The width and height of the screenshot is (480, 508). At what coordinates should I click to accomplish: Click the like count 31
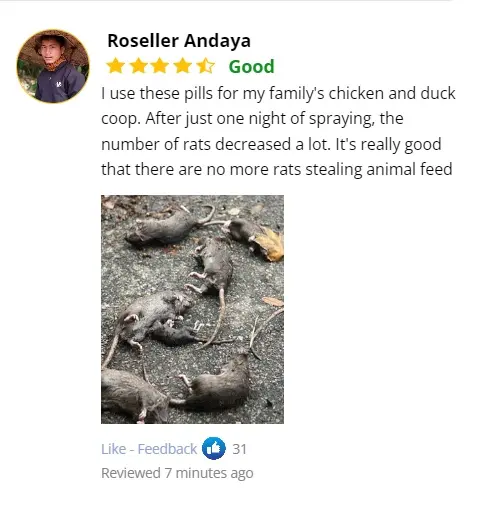[239, 449]
